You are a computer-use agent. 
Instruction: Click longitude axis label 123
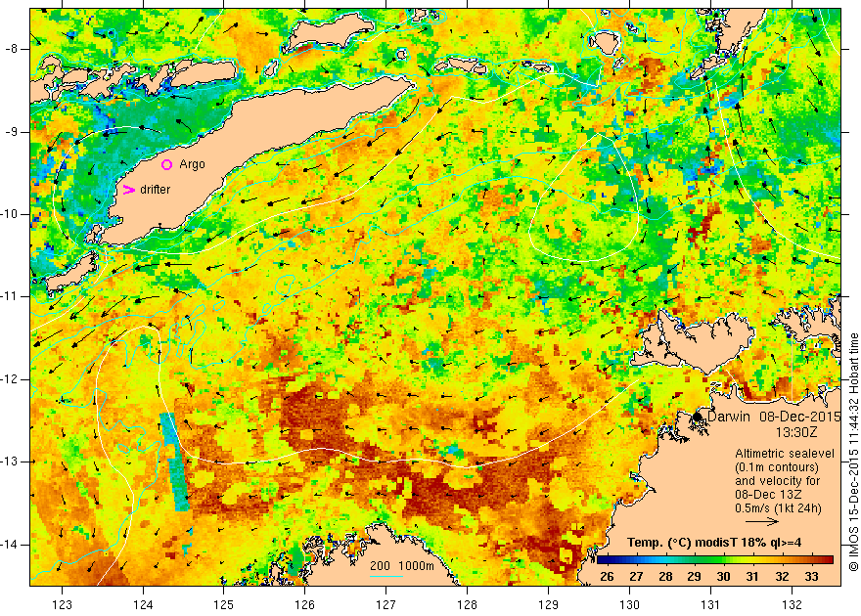tap(62, 605)
